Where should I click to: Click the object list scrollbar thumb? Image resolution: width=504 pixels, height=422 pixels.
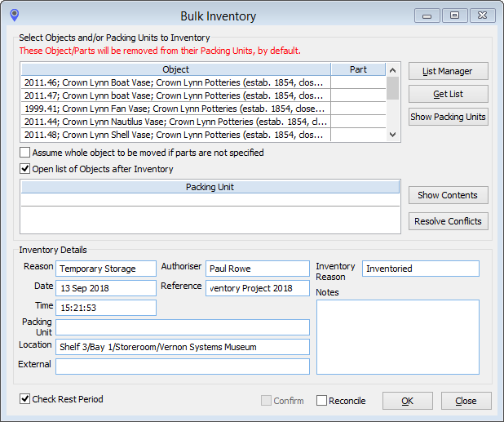[x=392, y=88]
